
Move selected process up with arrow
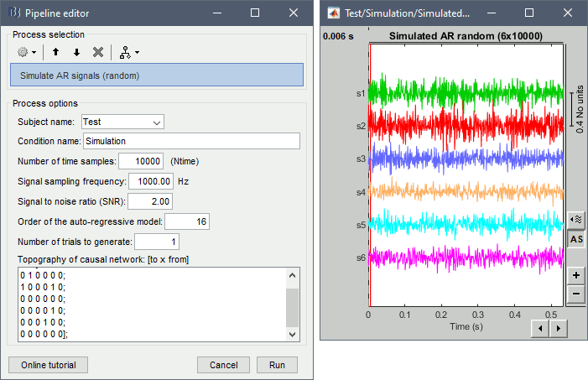[x=56, y=52]
